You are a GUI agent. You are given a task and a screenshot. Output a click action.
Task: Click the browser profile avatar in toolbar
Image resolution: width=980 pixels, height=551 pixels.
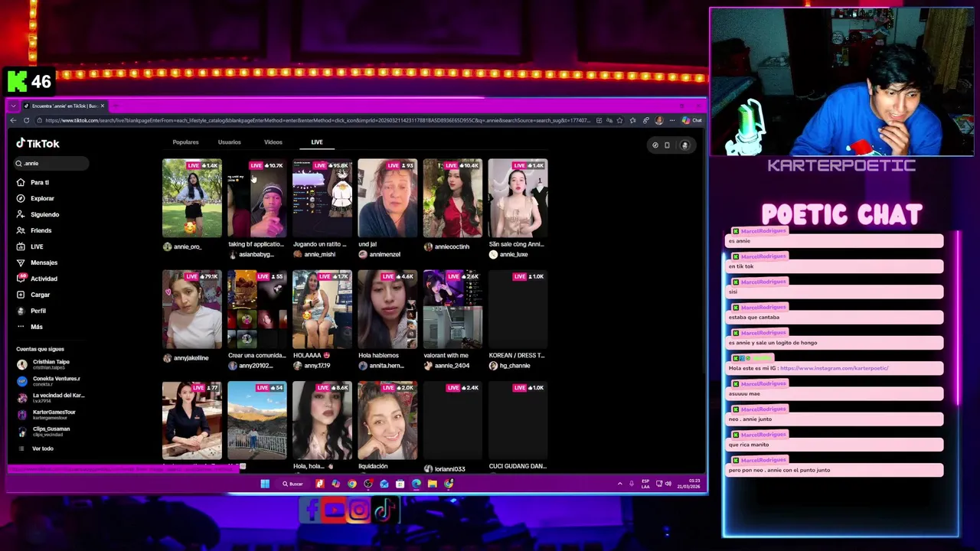[x=659, y=120]
